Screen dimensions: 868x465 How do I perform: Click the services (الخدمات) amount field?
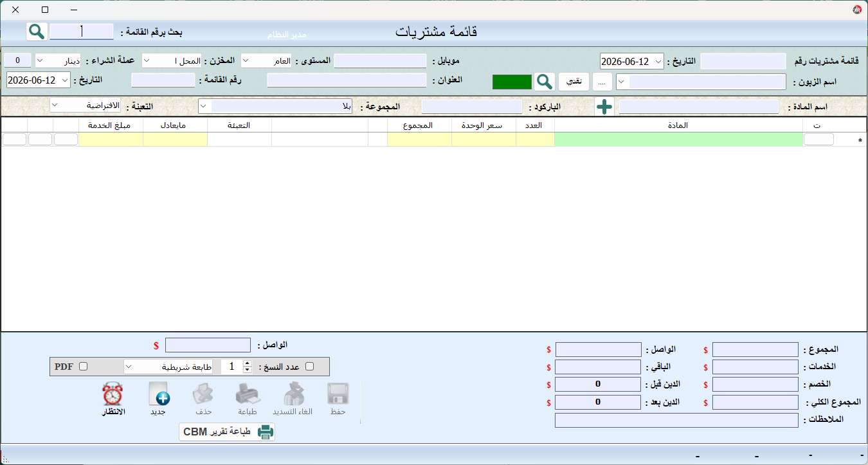click(755, 367)
